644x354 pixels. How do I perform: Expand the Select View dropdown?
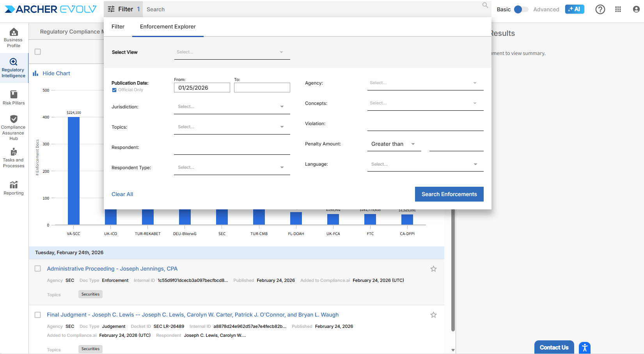232,52
